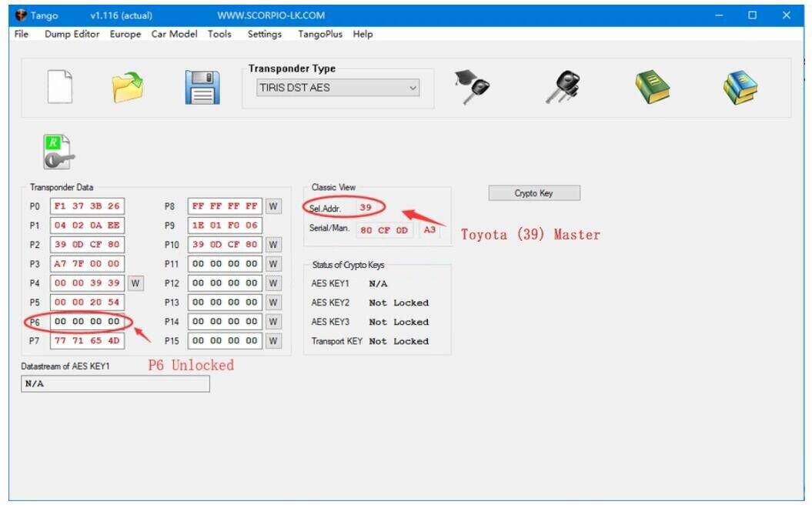Viewport: 812px width, 508px height.
Task: Click the W button beside P4
Action: 135,283
